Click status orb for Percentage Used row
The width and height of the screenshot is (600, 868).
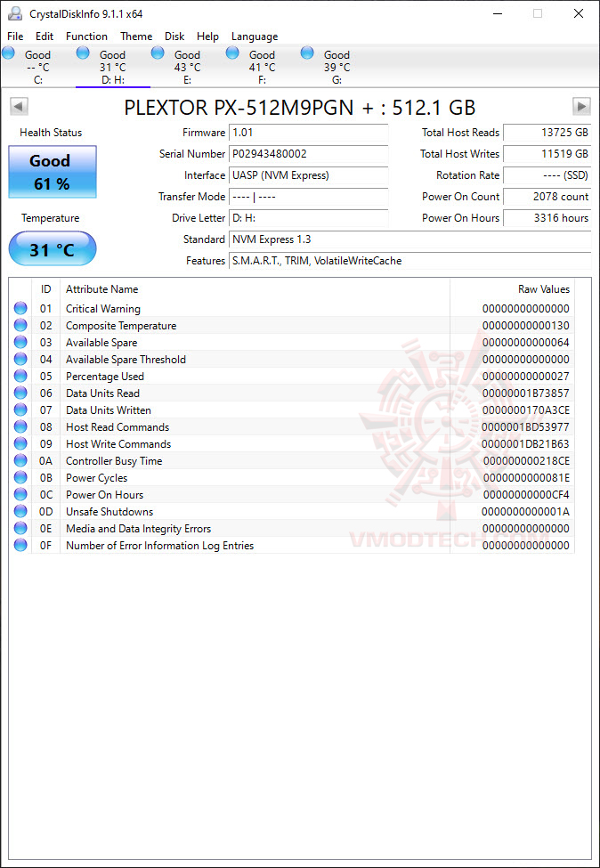[x=20, y=376]
